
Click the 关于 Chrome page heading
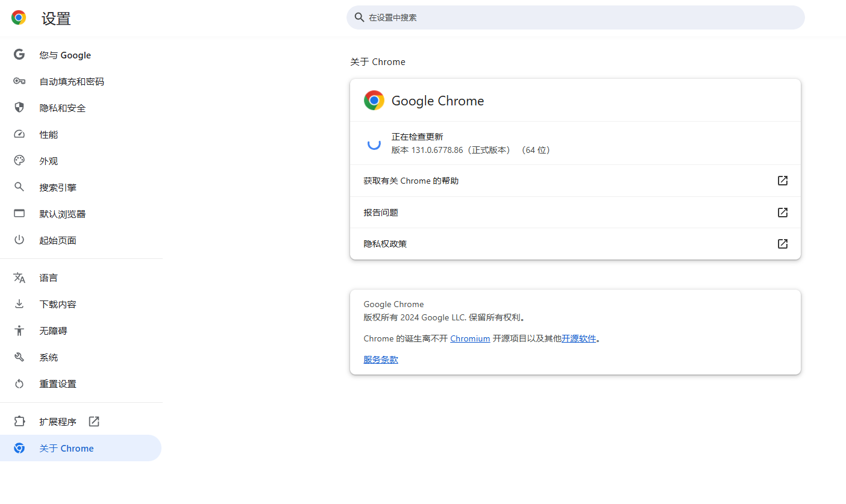pyautogui.click(x=378, y=61)
